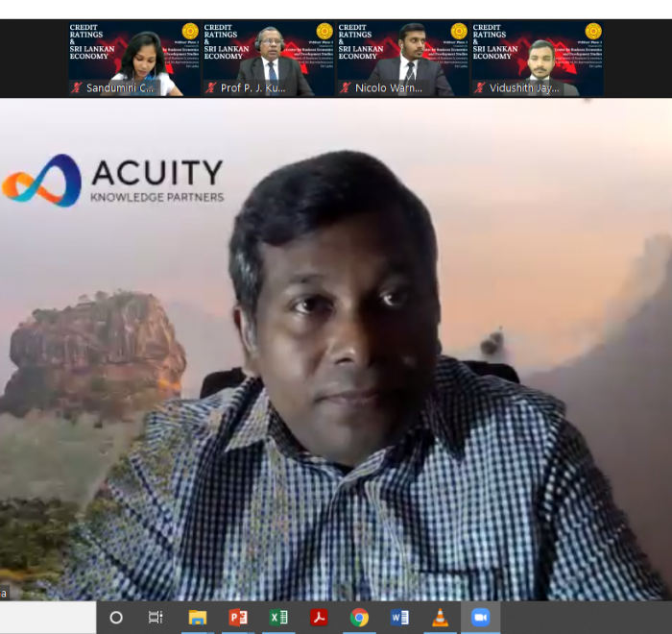Image resolution: width=672 pixels, height=634 pixels.
Task: Click muted mic icon beside Prof P. J. Ku...
Action: pos(211,87)
